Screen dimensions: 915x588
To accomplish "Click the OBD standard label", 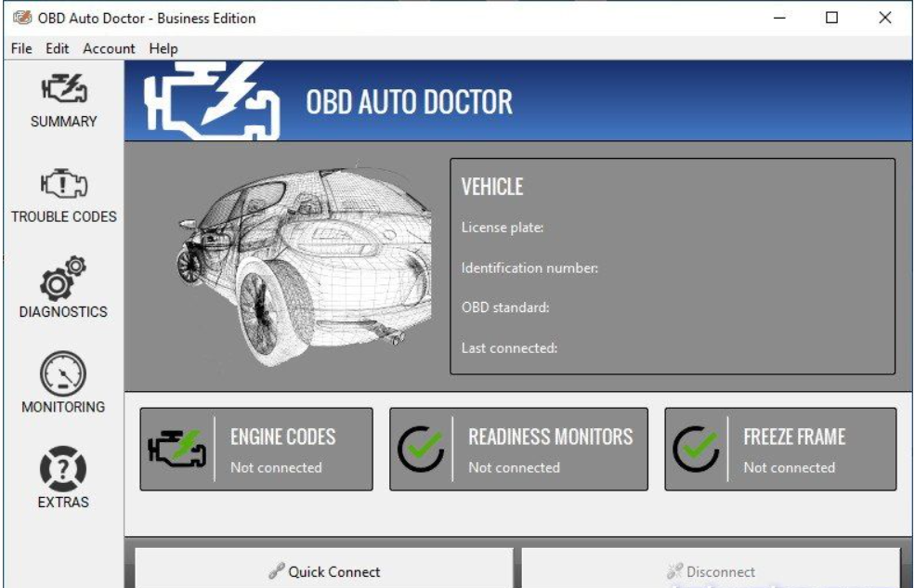I will pos(505,307).
